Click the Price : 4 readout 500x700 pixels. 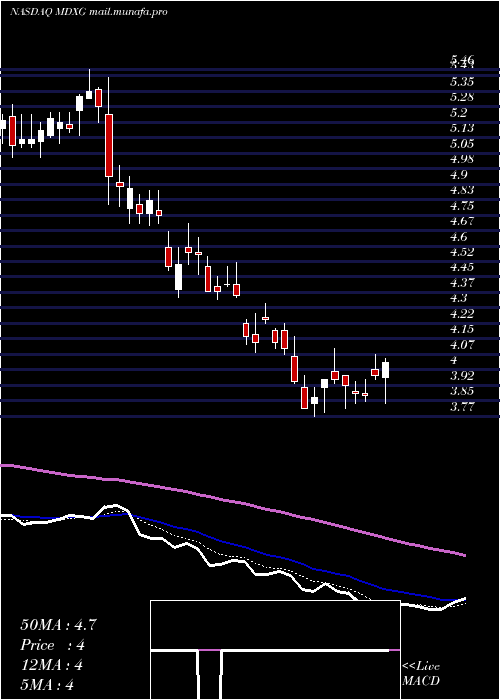click(x=53, y=645)
